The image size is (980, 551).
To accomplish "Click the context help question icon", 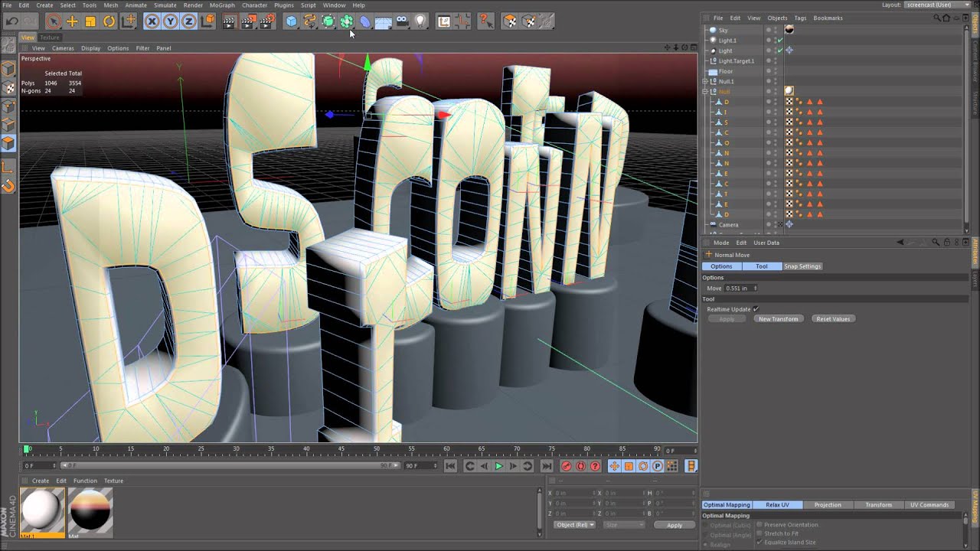I will (485, 21).
